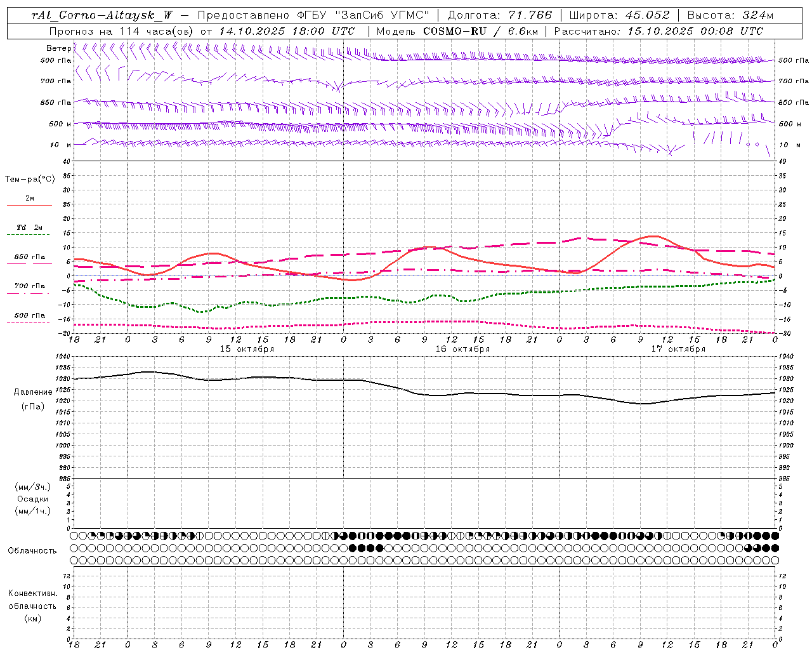Click the 850 гПа wind level label on the right
Viewport: 812px width, 650px height.
pyautogui.click(x=793, y=102)
